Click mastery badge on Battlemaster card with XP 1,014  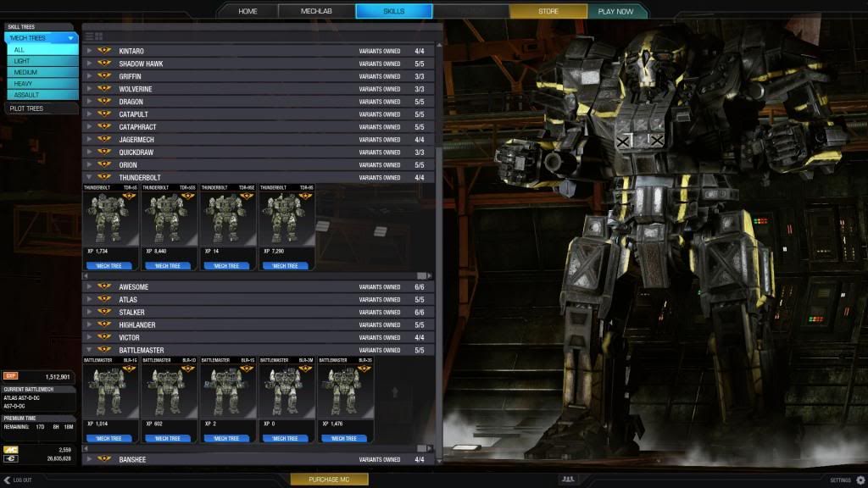pyautogui.click(x=130, y=369)
